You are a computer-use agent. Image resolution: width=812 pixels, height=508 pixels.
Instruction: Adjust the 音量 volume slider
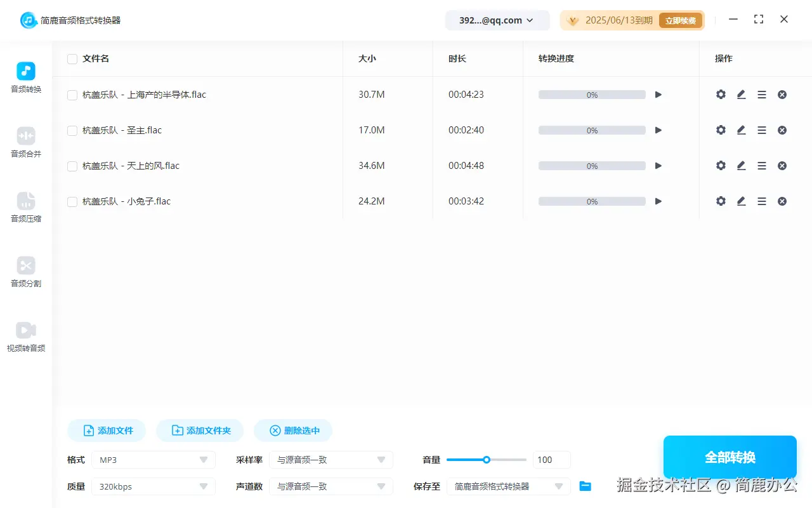pos(487,459)
